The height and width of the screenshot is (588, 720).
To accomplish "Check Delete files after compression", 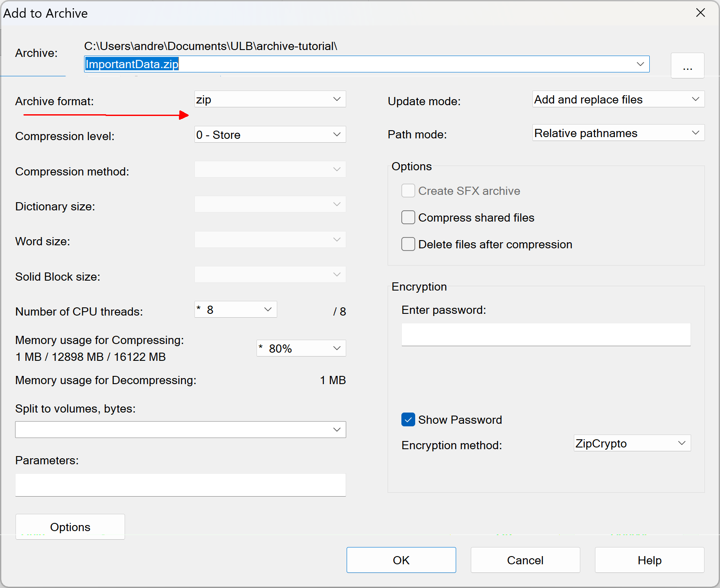I will pyautogui.click(x=408, y=244).
